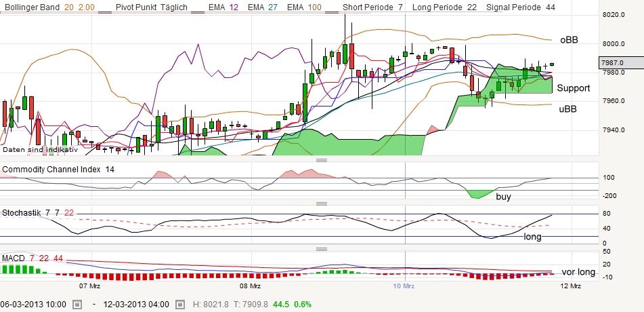Viewport: 644px width, 312px height.
Task: Click the vor long annotation in MACD panel
Action: [x=578, y=272]
